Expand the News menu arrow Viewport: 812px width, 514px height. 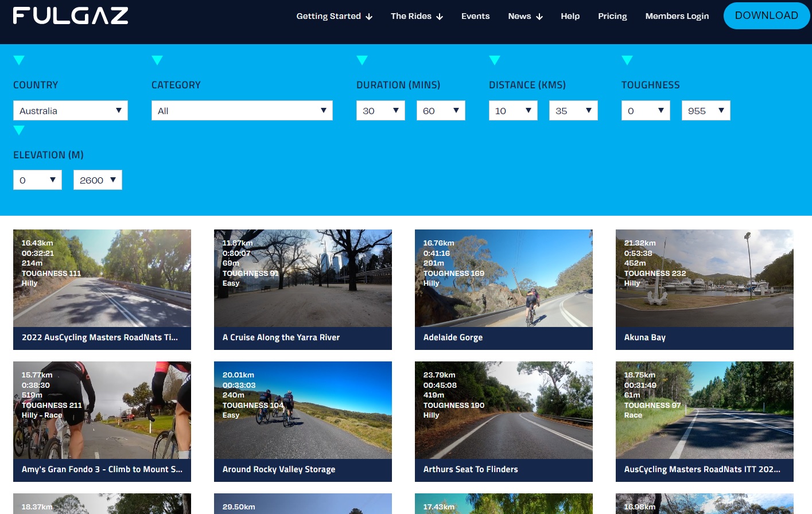pos(538,16)
